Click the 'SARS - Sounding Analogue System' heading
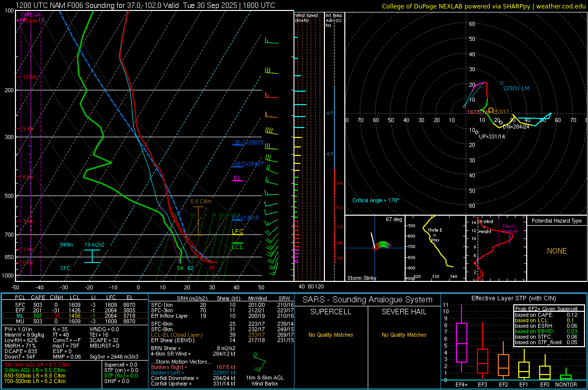Image resolution: width=588 pixels, height=390 pixels. point(368,300)
